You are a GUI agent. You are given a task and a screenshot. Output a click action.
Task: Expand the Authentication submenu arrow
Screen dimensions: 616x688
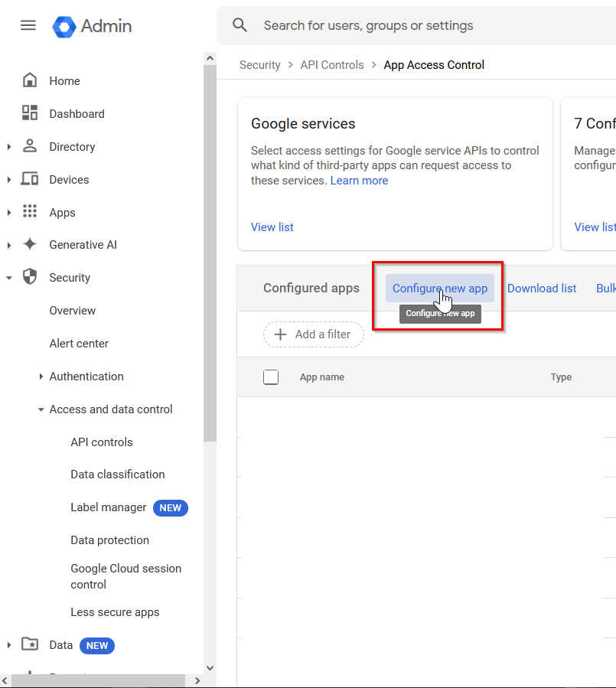pos(41,377)
